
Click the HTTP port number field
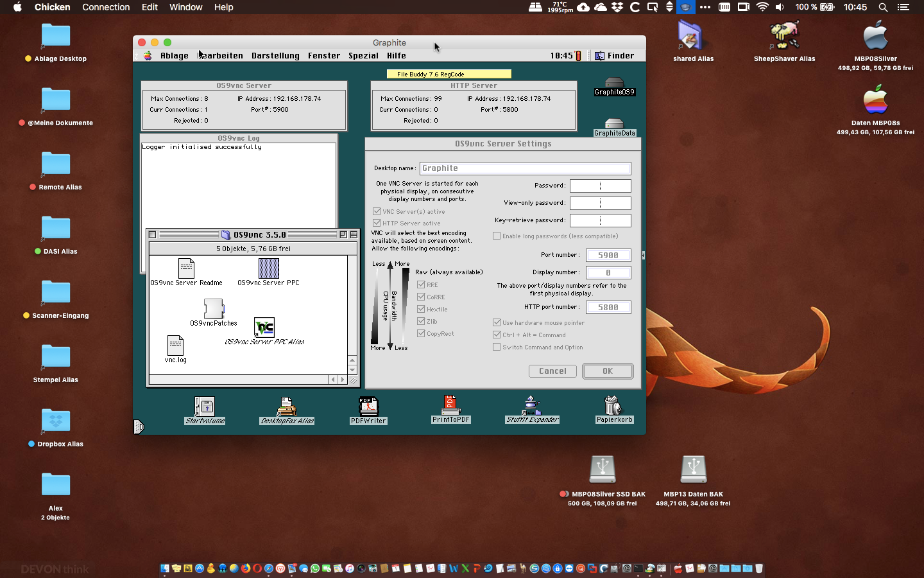tap(608, 307)
